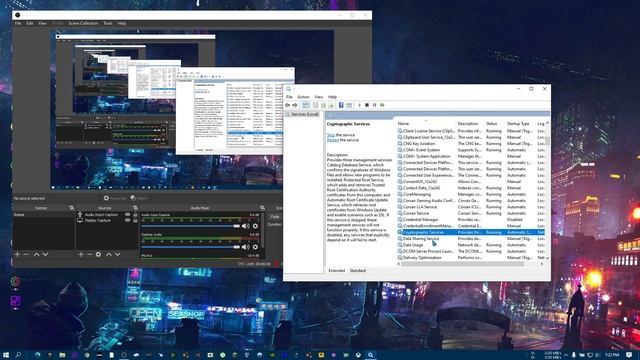Start the service with the play icon

360,105
